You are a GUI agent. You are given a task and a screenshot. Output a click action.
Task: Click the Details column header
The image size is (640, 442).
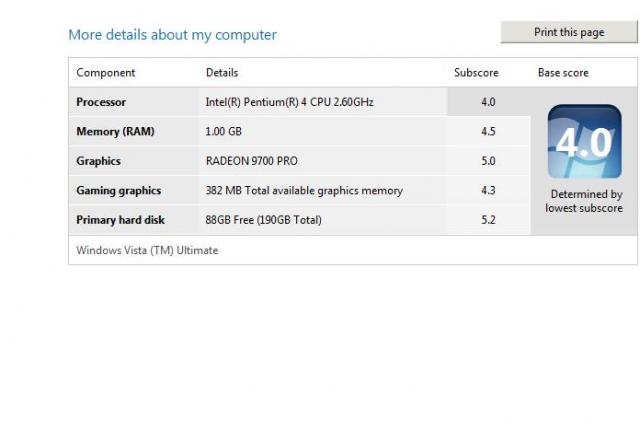[x=222, y=73]
